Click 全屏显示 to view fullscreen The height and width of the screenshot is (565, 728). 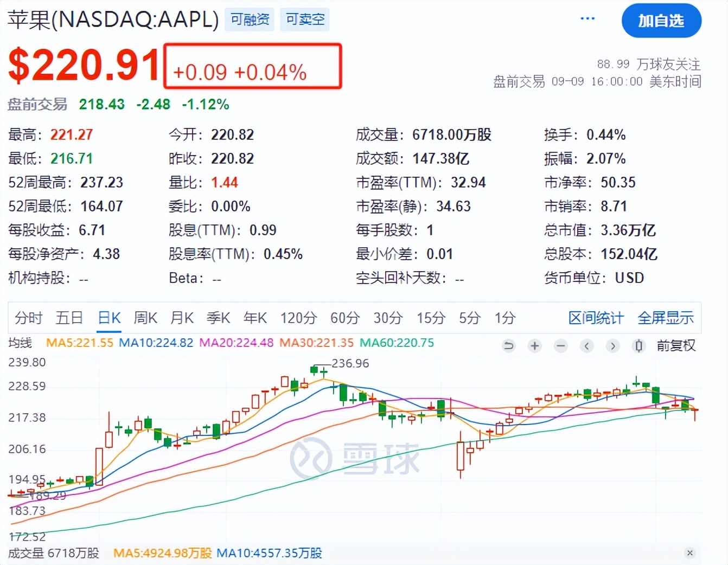[x=666, y=318]
